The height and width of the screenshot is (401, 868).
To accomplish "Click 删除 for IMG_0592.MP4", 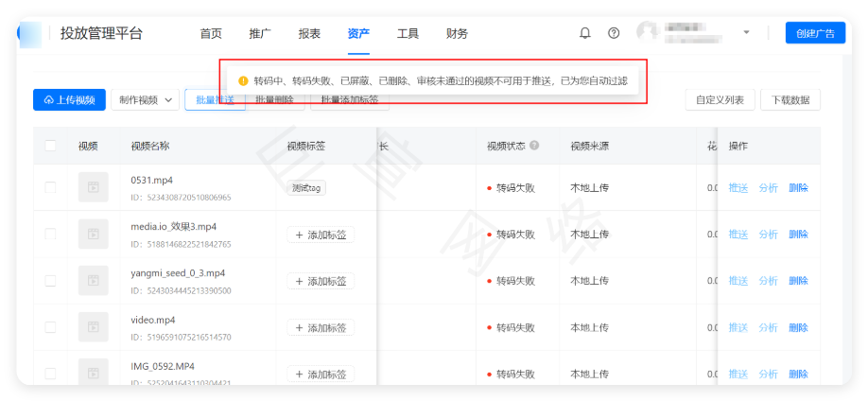I will pyautogui.click(x=798, y=374).
